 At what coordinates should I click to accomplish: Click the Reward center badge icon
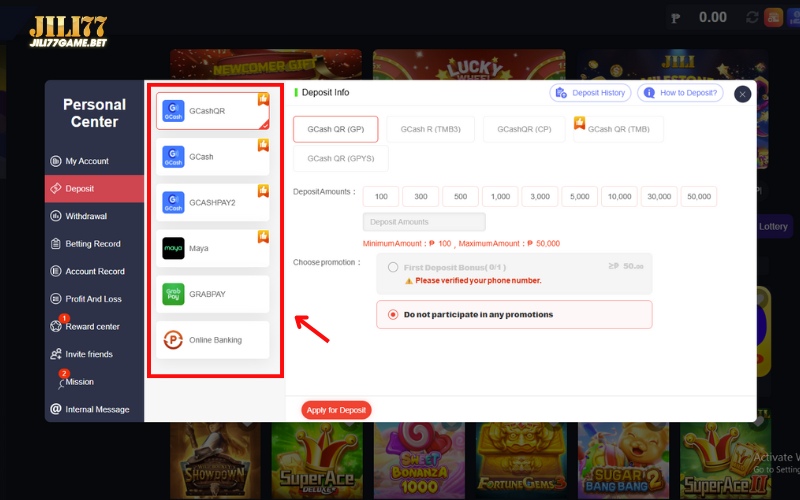[56, 327]
